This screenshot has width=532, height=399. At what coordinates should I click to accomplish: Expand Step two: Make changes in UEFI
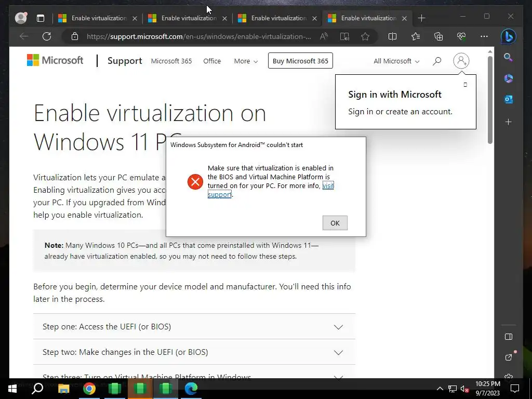click(x=194, y=352)
